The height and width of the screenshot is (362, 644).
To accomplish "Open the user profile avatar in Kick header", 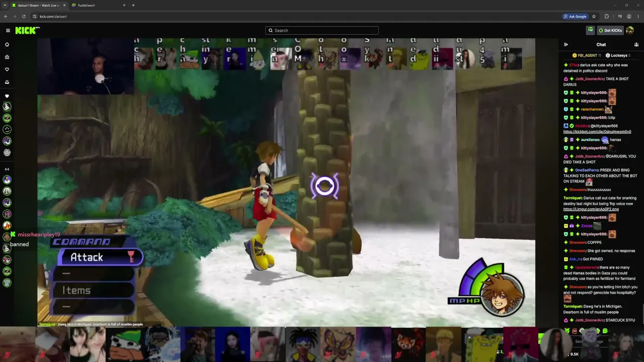I will (630, 30).
